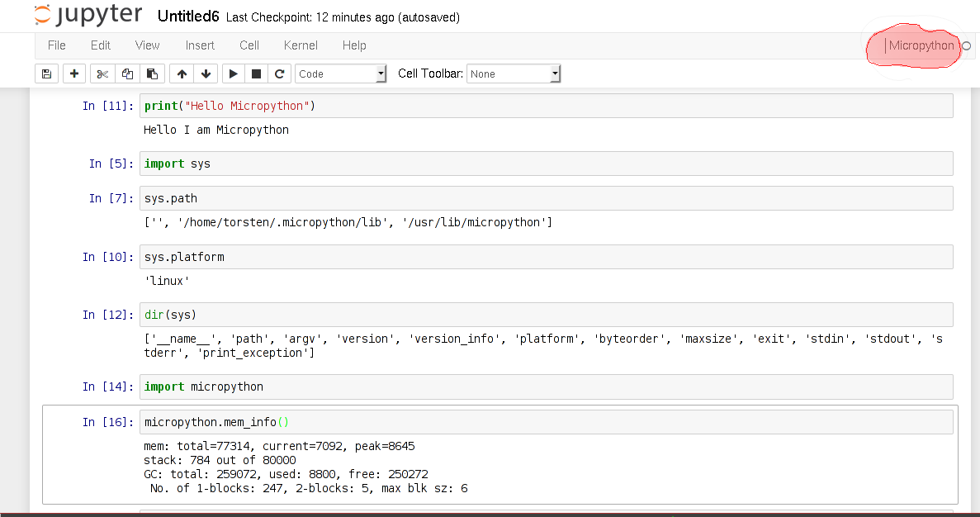The height and width of the screenshot is (517, 980).
Task: Click the Micropython kernel name
Action: tap(921, 45)
